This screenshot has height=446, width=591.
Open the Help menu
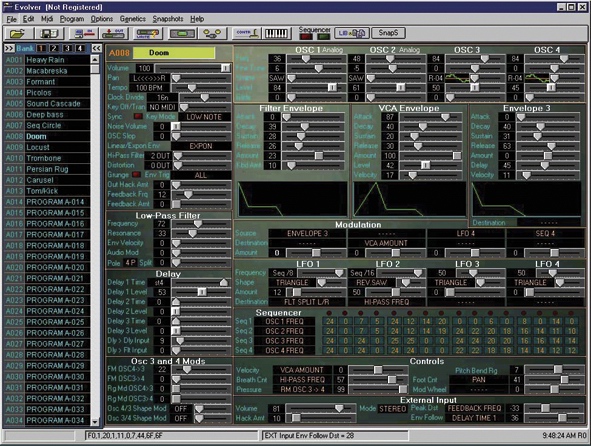(x=197, y=19)
